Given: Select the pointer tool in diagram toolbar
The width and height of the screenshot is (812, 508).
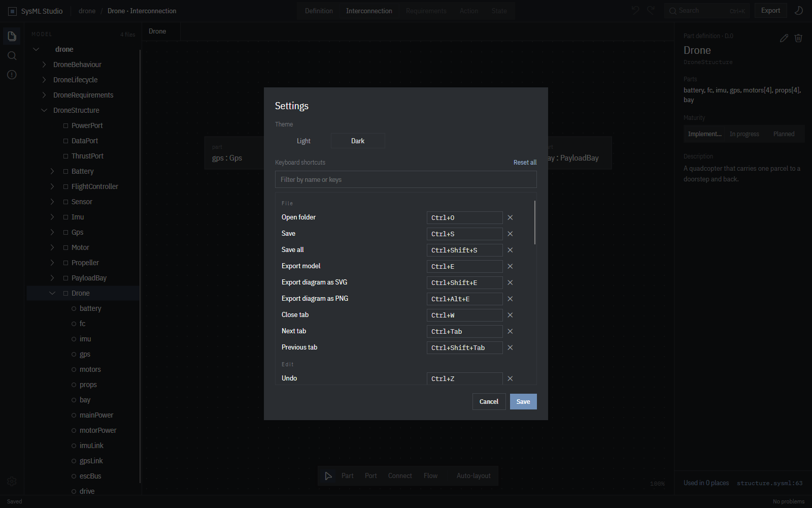Looking at the screenshot, I should [x=328, y=476].
